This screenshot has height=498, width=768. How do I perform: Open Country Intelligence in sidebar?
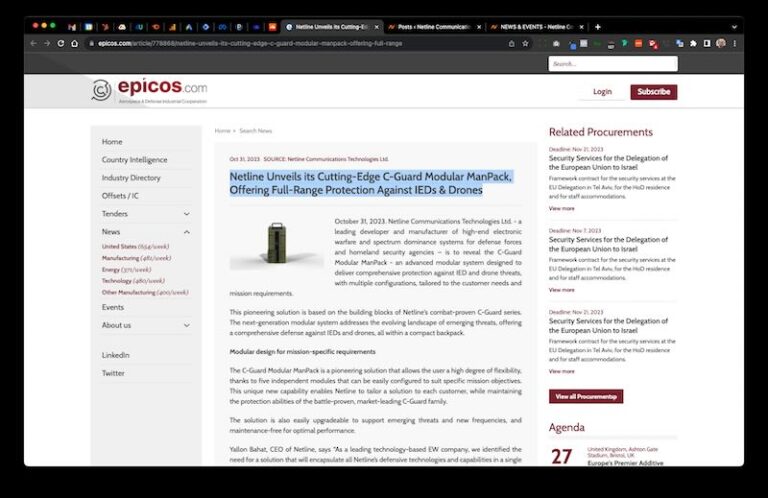point(134,160)
